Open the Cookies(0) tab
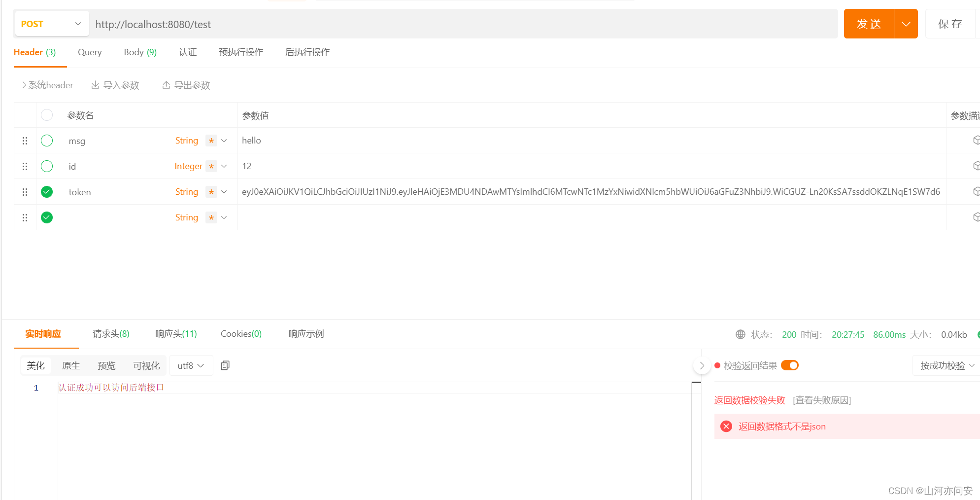This screenshot has height=500, width=980. tap(241, 334)
